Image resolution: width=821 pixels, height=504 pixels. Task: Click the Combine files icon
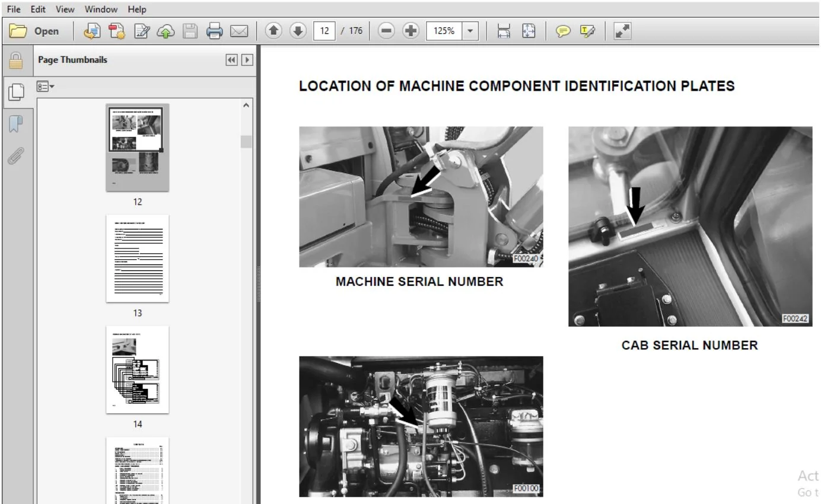click(x=117, y=31)
